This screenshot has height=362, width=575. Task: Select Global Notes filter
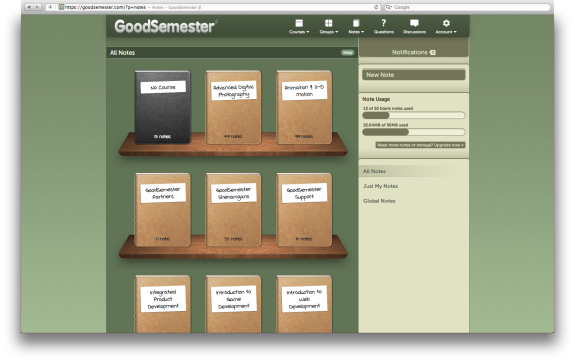(x=379, y=201)
